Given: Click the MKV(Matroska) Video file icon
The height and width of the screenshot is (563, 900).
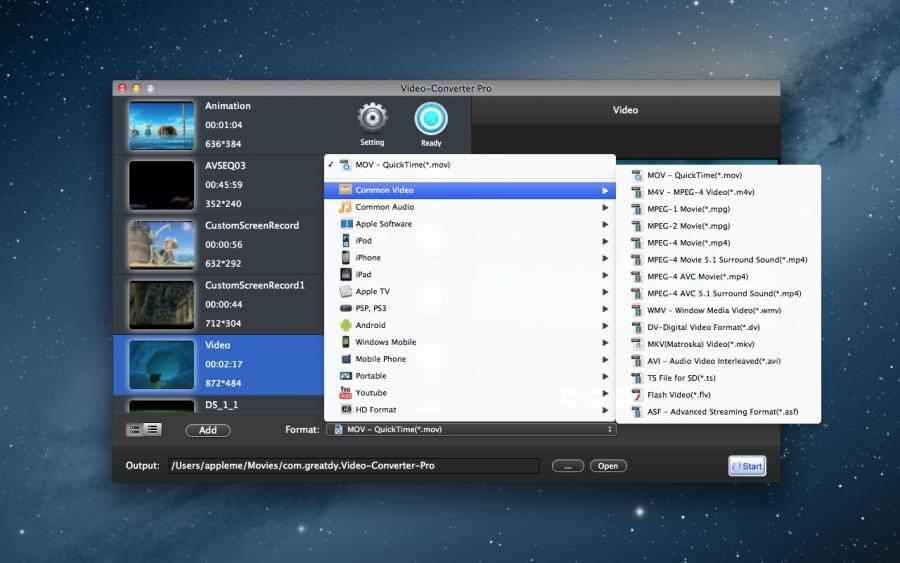Looking at the screenshot, I should point(637,344).
